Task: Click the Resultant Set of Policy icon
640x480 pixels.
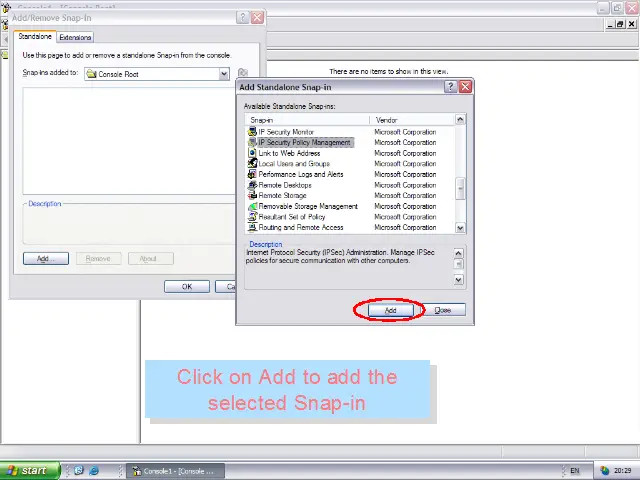Action: [252, 217]
